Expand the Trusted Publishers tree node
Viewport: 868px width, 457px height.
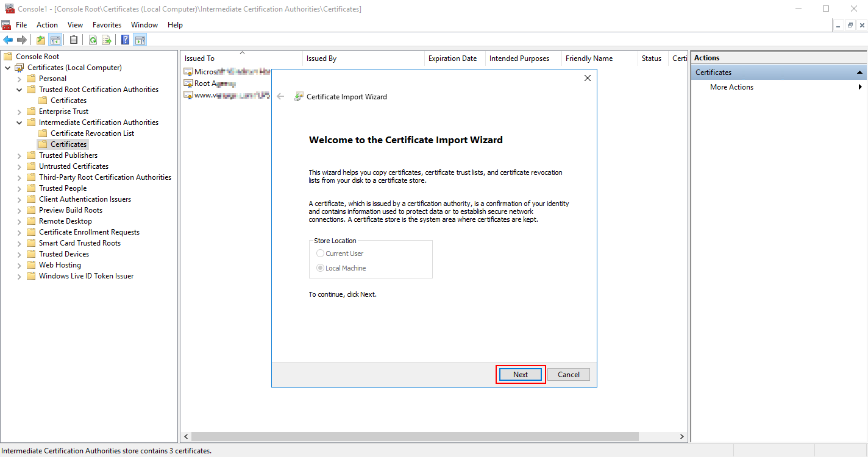(18, 155)
